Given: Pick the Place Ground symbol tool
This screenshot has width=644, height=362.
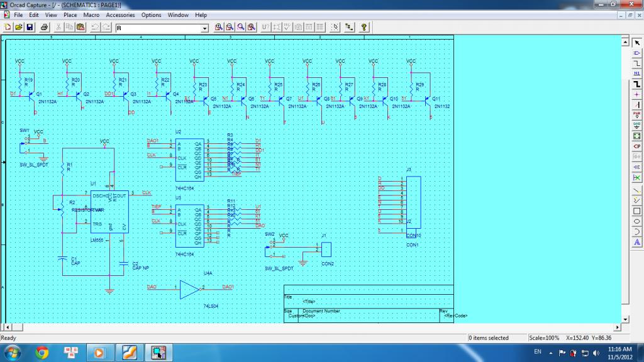Looking at the screenshot, I should click(x=636, y=124).
